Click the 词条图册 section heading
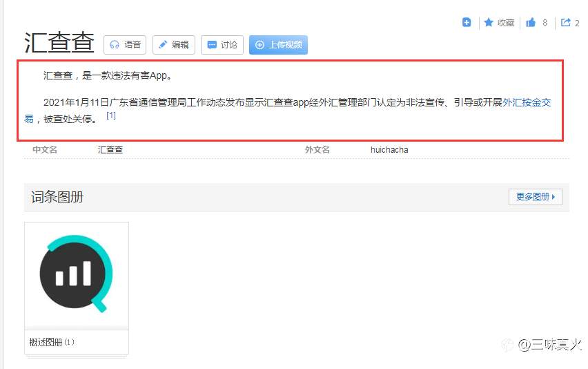 57,197
